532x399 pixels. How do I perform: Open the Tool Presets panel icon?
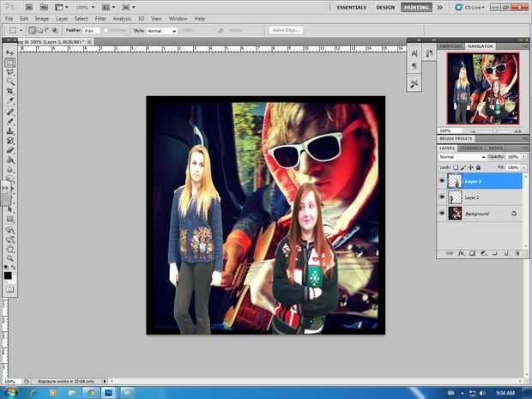[x=414, y=84]
